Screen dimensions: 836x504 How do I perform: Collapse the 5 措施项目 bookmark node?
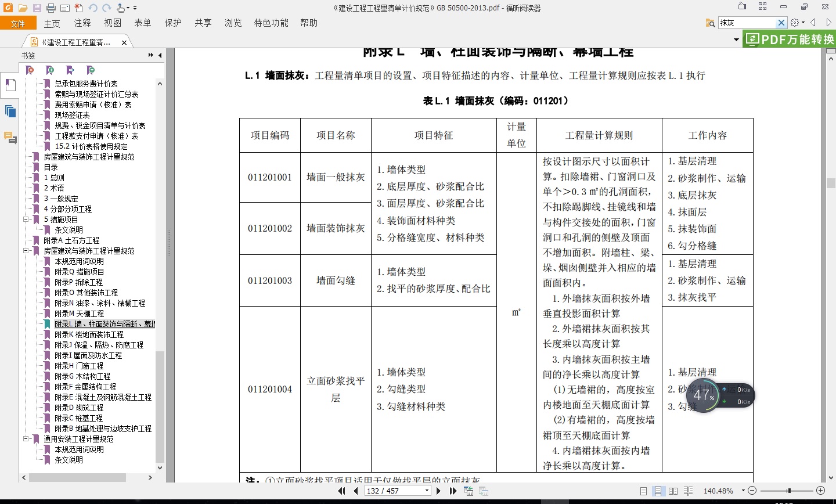coord(26,219)
